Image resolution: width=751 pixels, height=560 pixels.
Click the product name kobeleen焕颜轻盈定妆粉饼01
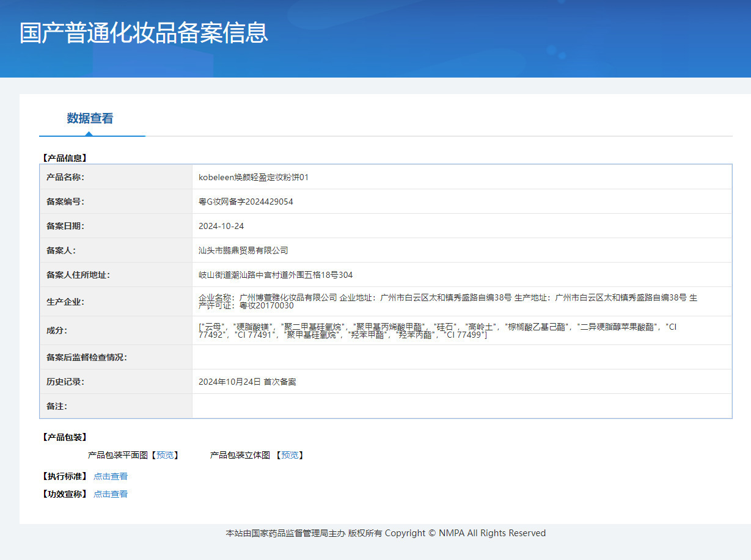(254, 177)
